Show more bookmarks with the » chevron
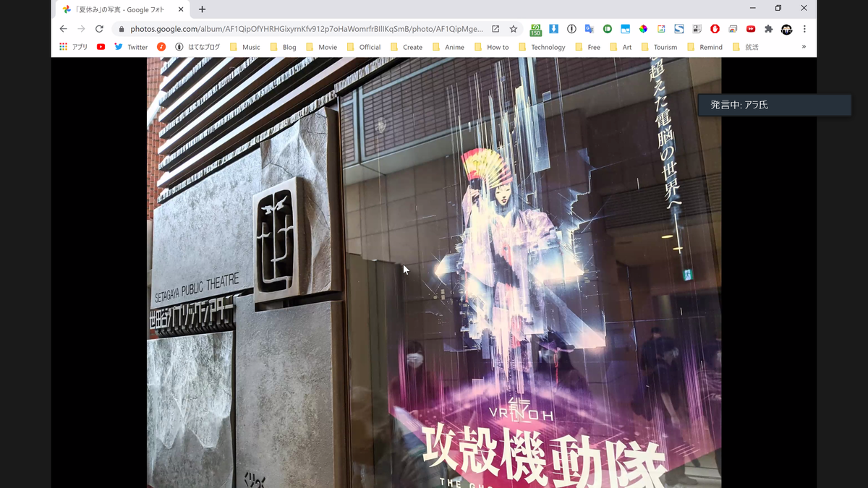 (804, 47)
